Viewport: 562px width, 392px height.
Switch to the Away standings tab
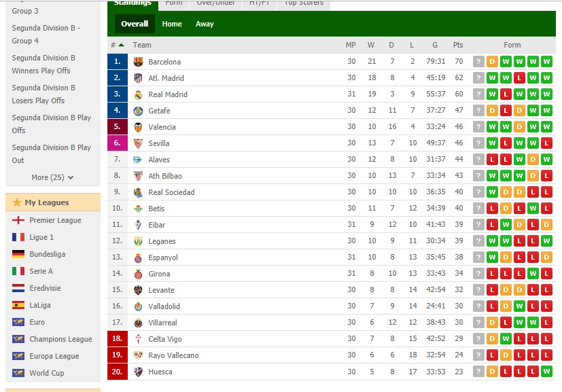point(205,24)
